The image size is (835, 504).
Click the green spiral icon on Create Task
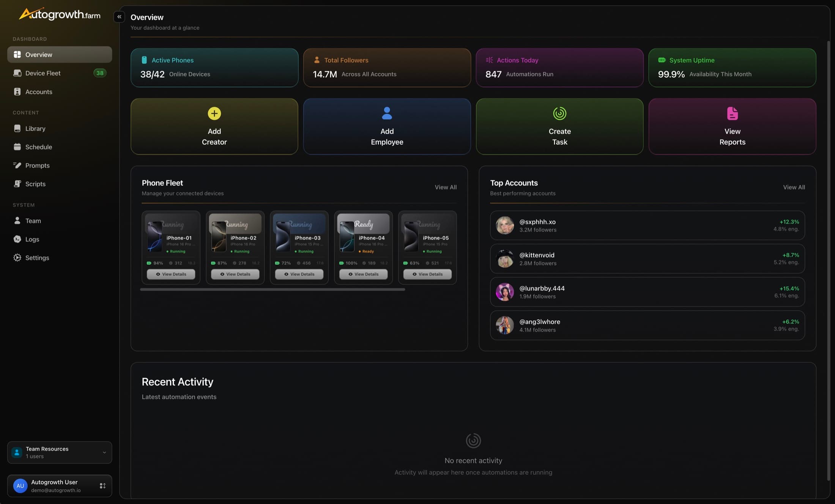click(559, 113)
